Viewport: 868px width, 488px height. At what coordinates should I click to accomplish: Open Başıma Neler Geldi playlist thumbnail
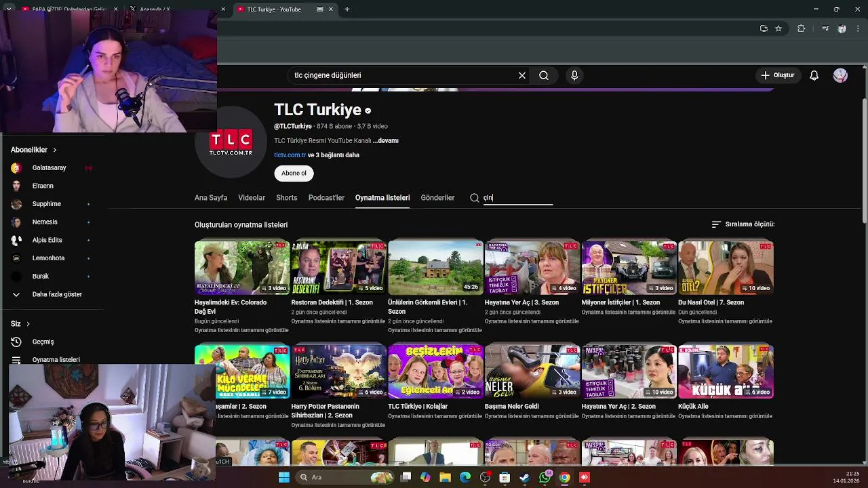[x=532, y=371]
